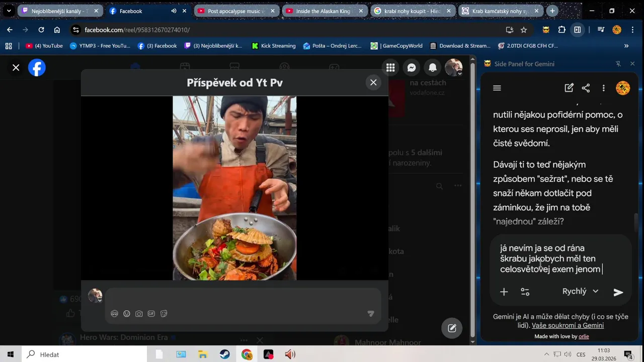Screen dimensions: 644x362
Task: Toggle the browser side panel button
Action: [x=578, y=30]
